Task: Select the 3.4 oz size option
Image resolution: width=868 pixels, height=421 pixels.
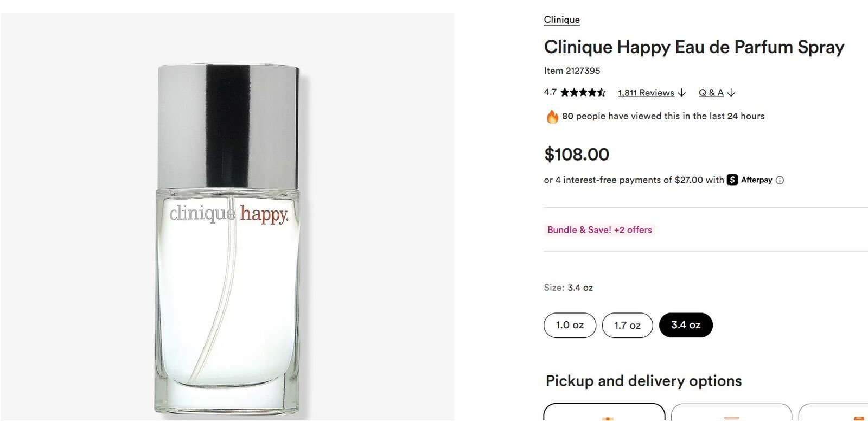Action: tap(686, 325)
